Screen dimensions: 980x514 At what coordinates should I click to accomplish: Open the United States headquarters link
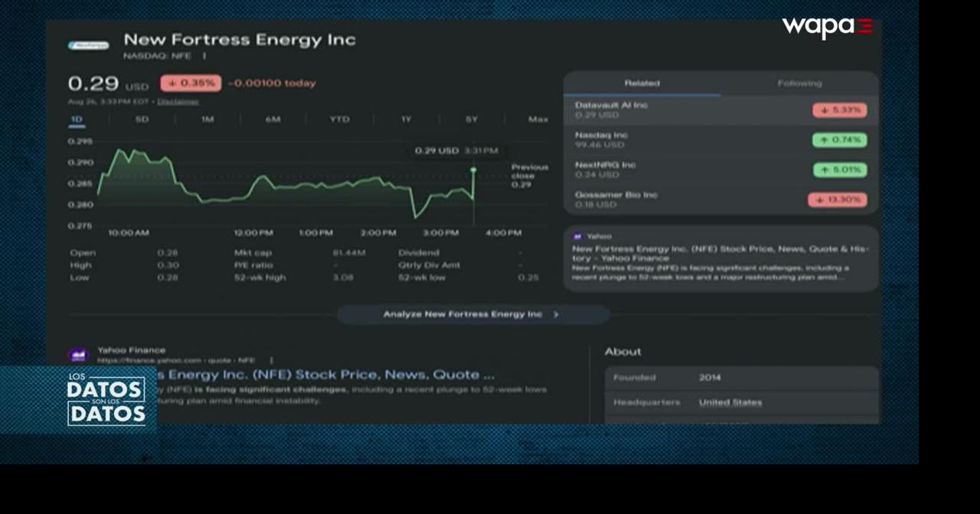coord(730,402)
